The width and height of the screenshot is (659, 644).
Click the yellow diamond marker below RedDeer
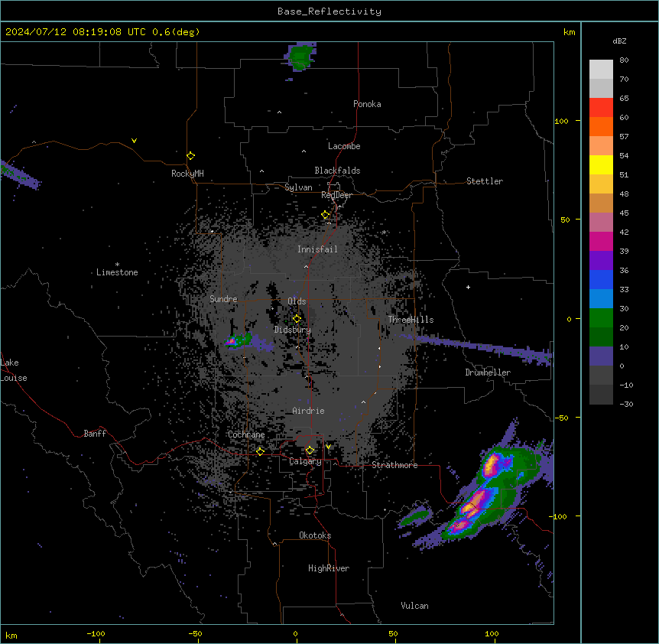click(326, 215)
